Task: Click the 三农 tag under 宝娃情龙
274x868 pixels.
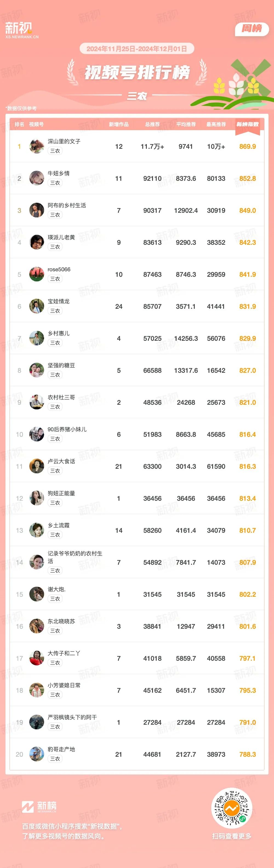Action: 55,311
